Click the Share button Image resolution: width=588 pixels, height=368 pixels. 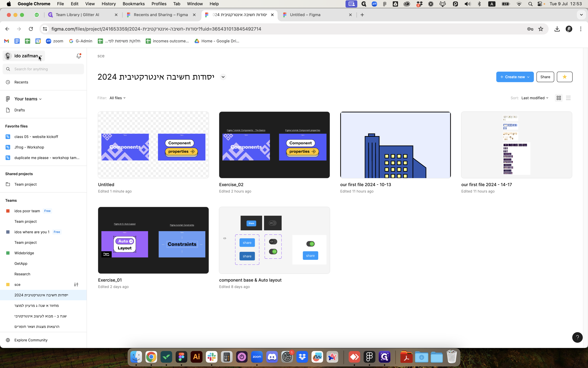tap(545, 77)
